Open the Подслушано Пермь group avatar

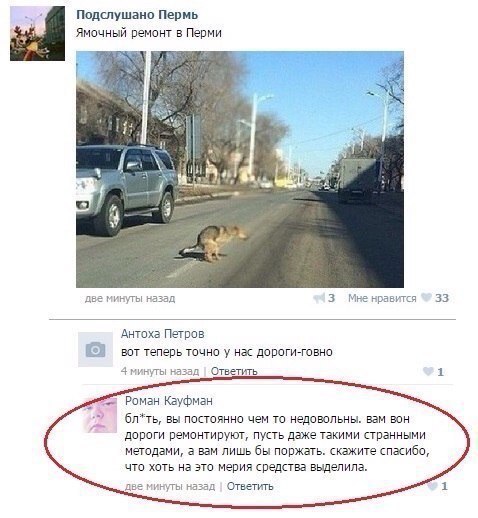37,33
